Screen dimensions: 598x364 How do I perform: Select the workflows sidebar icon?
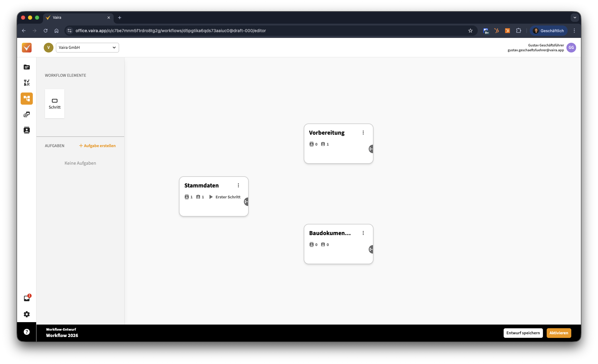27,99
